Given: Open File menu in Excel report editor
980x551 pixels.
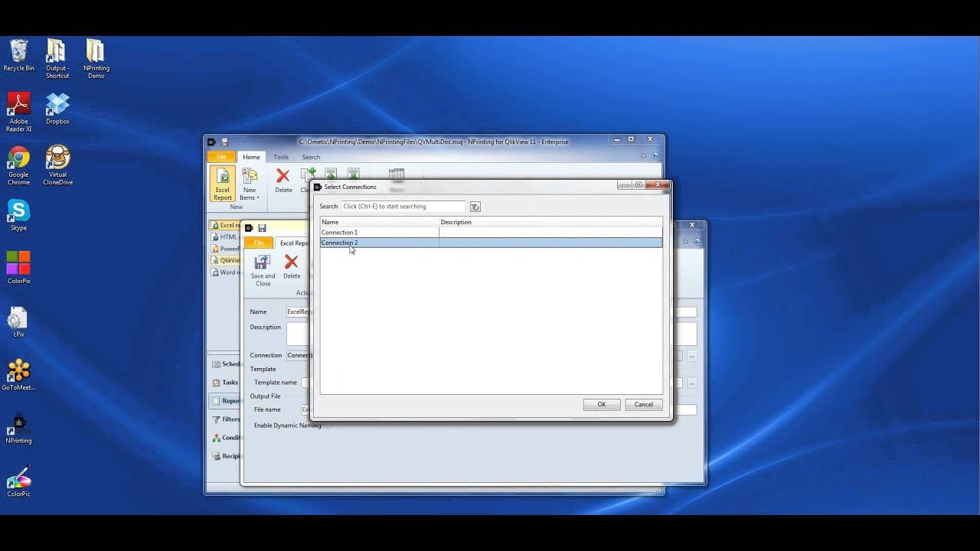Looking at the screenshot, I should click(x=259, y=243).
